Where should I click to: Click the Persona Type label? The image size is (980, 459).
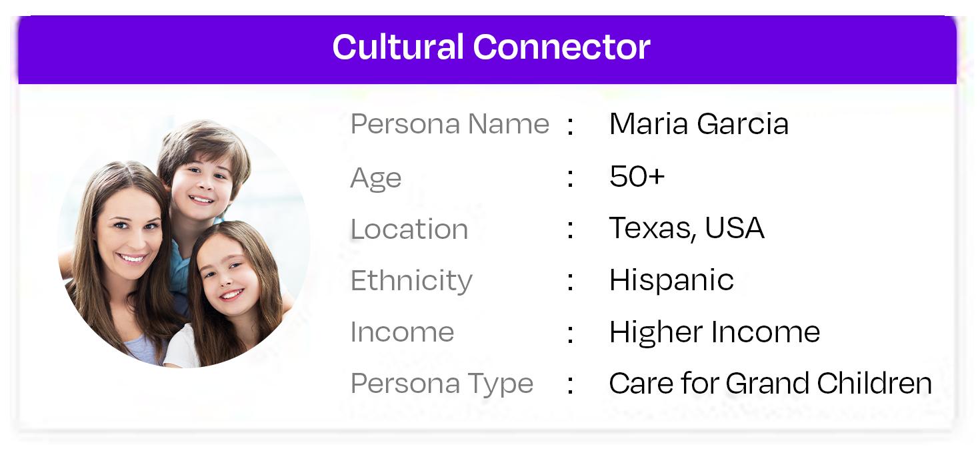[x=441, y=384]
